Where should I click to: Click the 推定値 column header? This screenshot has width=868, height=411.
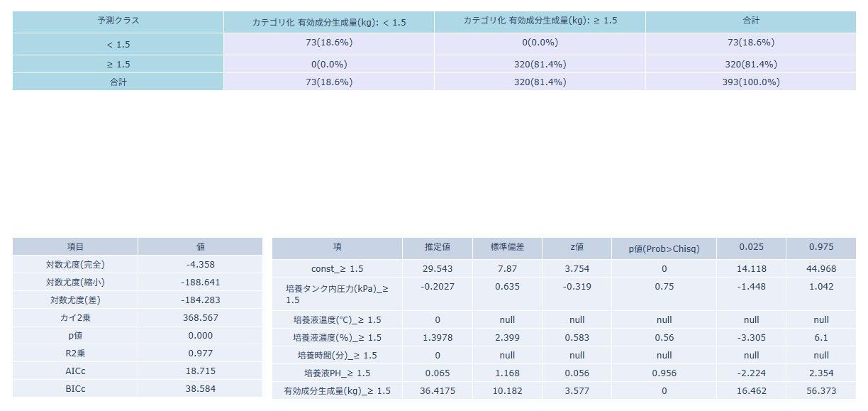pos(437,248)
